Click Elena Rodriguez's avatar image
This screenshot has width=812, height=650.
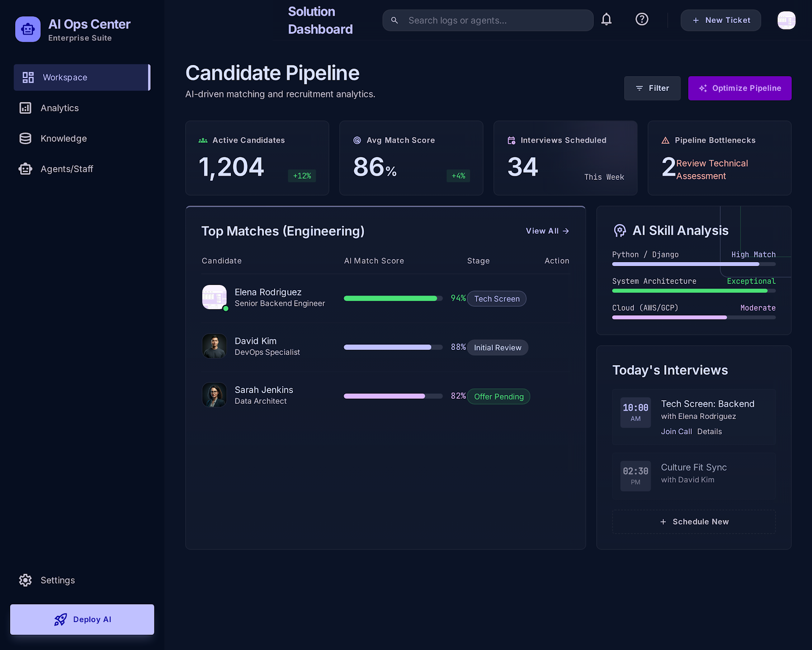point(214,297)
